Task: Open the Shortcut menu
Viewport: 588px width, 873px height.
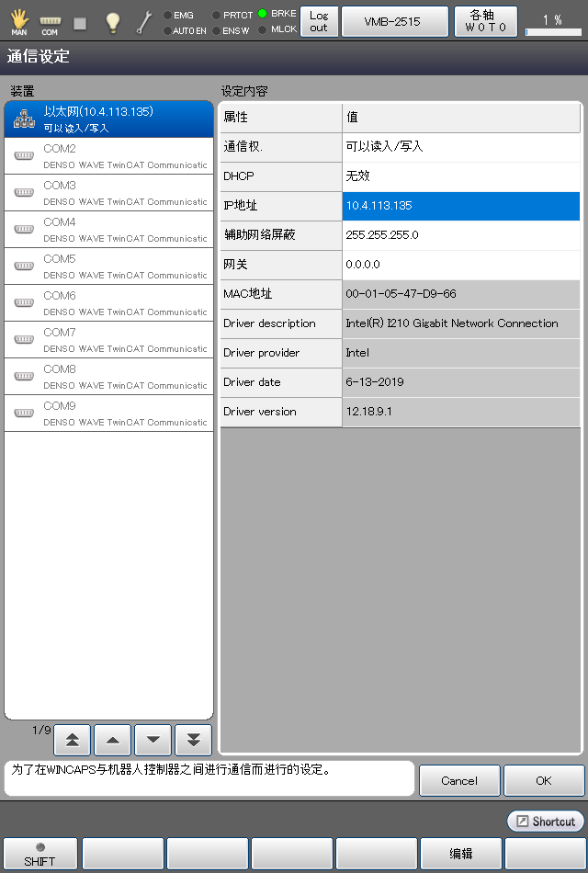Action: 546,821
